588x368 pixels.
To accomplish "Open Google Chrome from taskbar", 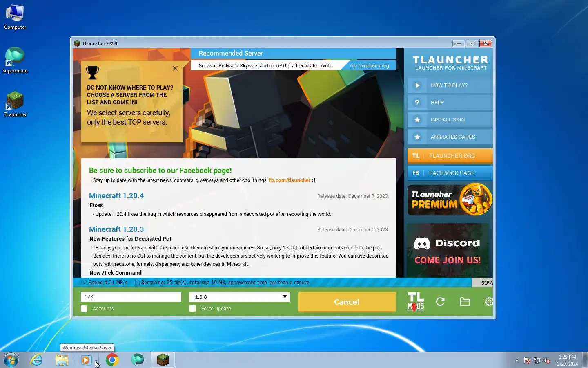I will pos(112,360).
